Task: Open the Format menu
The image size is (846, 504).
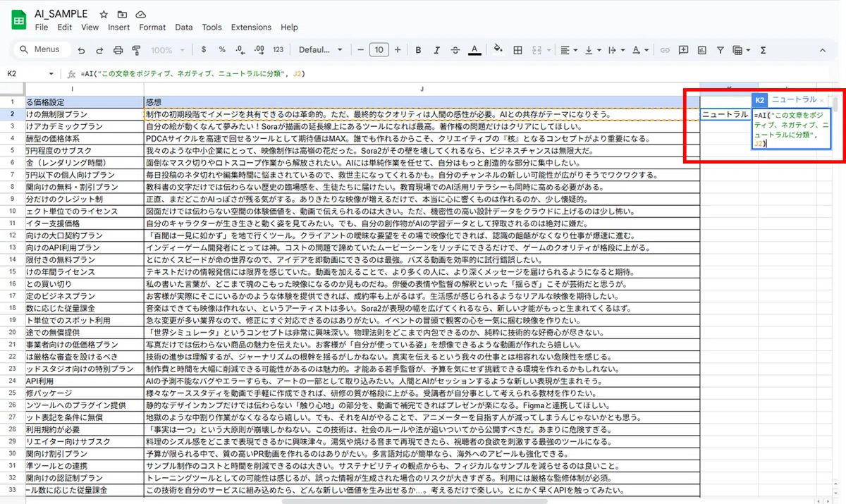Action: point(152,27)
